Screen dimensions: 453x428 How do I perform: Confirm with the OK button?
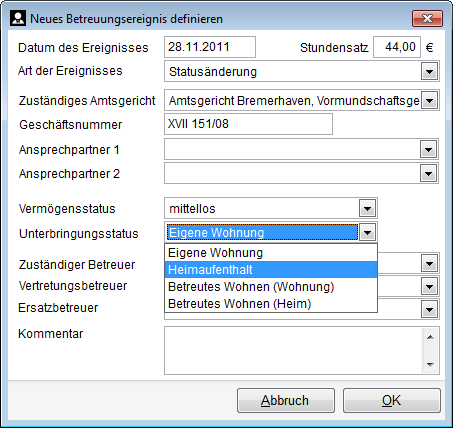[x=392, y=400]
